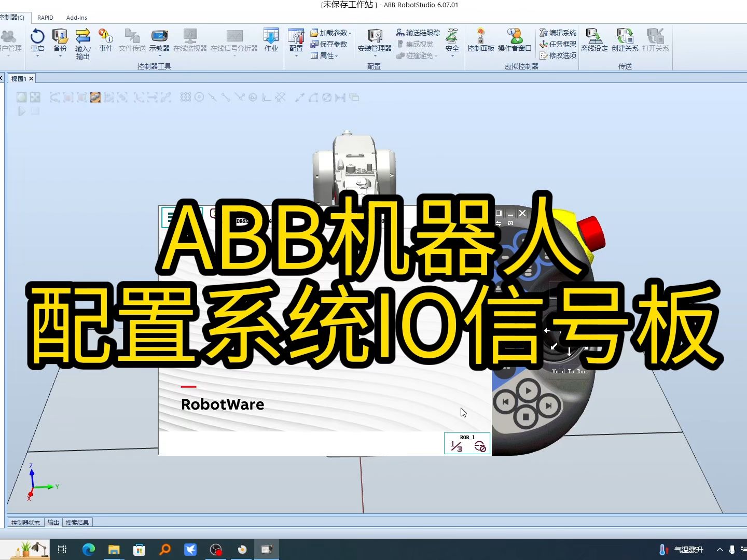Show hidden system tray icons
The height and width of the screenshot is (560, 747).
pos(720,550)
